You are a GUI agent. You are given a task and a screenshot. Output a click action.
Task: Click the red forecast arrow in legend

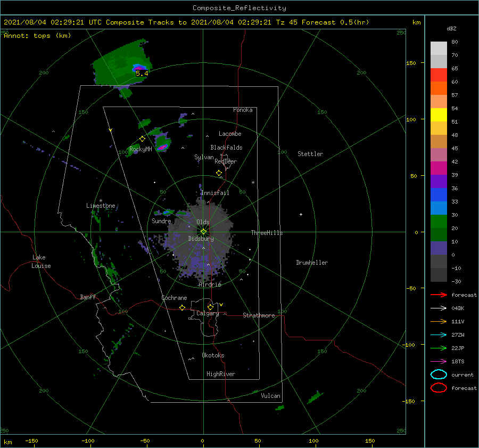click(x=439, y=295)
